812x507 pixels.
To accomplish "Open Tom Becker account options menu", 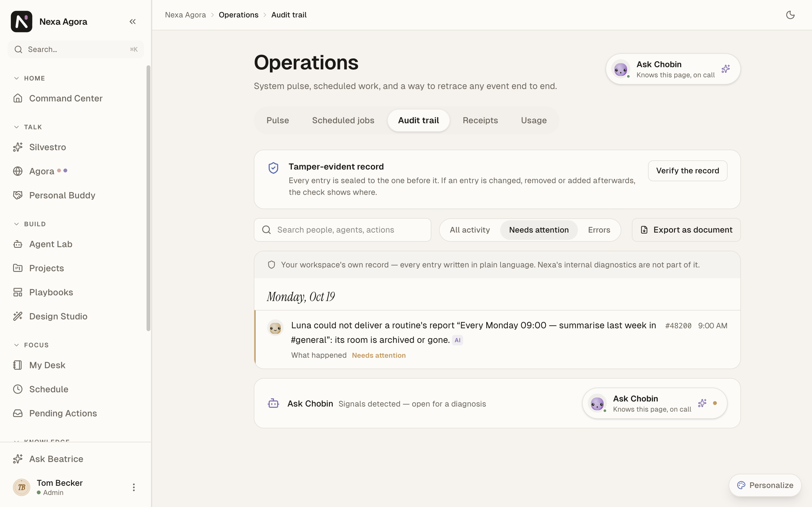I will pyautogui.click(x=134, y=487).
